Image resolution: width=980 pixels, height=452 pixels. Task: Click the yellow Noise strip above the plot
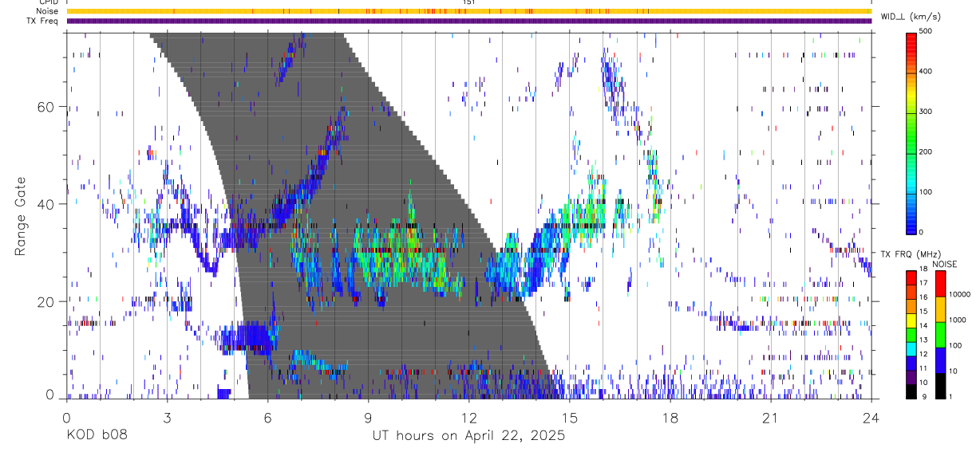click(468, 11)
